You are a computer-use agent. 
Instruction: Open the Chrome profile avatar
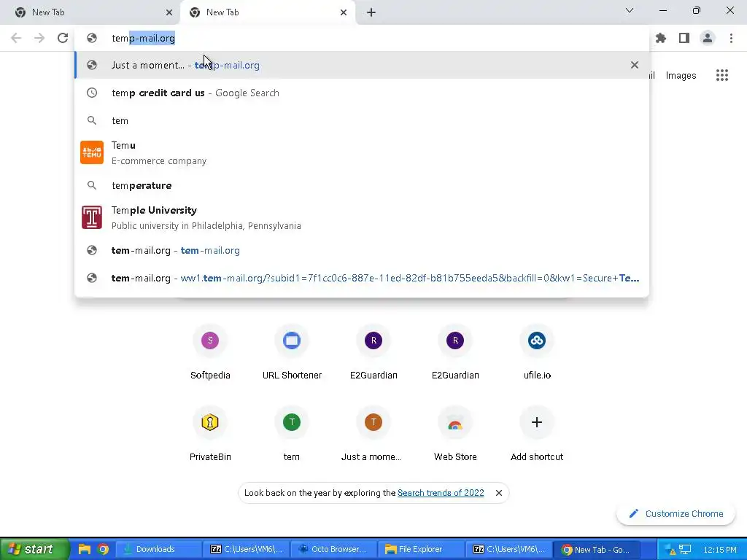(708, 38)
